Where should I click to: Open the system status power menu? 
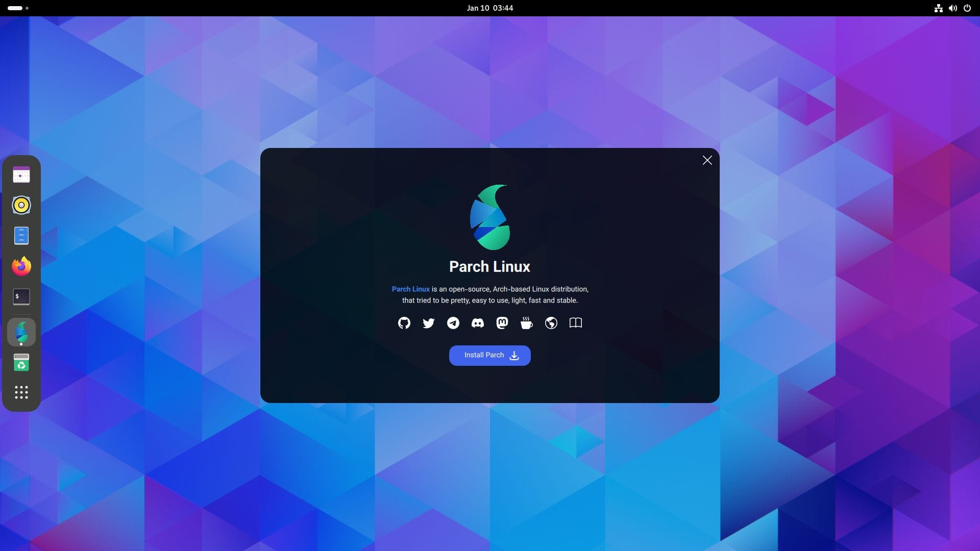(x=967, y=8)
